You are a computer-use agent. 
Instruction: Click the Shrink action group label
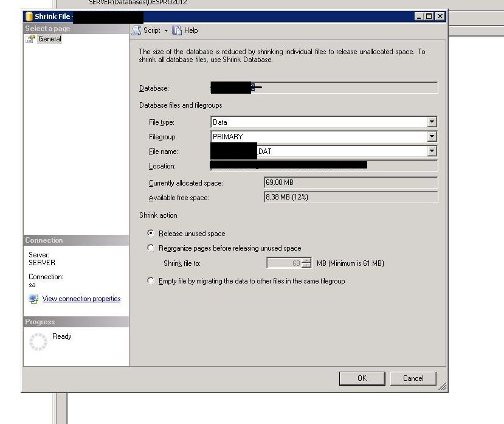click(158, 215)
